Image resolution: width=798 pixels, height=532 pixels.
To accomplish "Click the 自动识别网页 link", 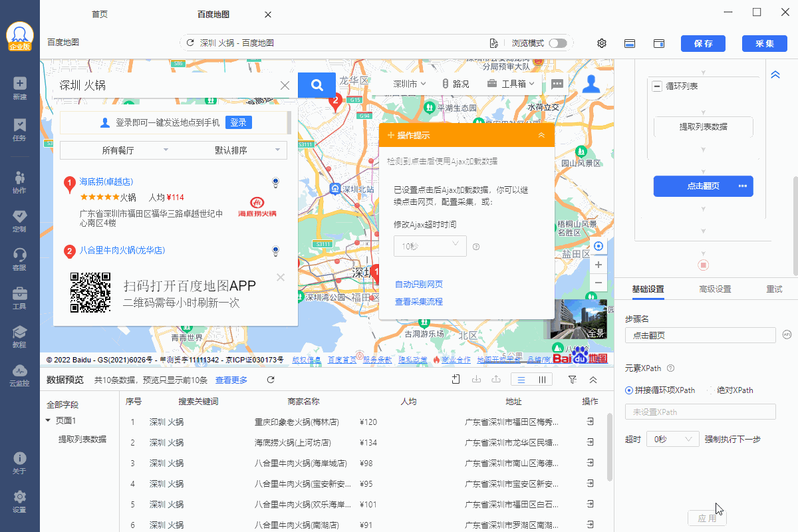I will (419, 285).
